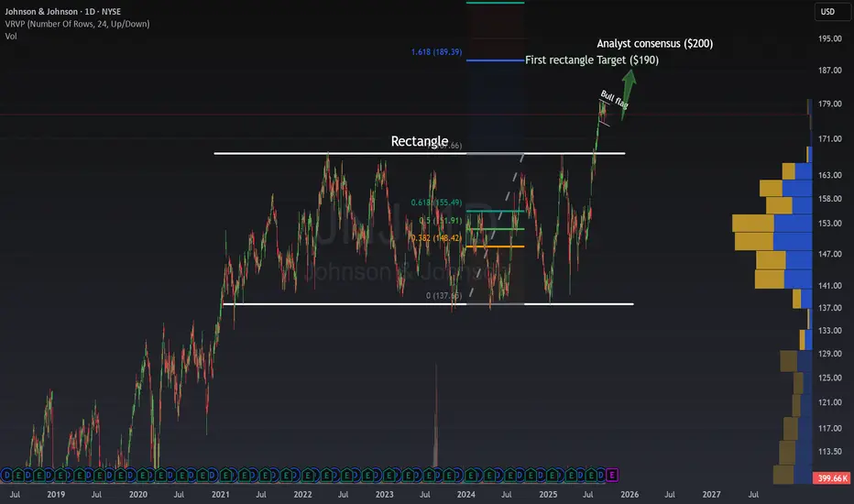Select the Analyst consensus ($200) annotation
The height and width of the screenshot is (504, 854).
[x=654, y=44]
